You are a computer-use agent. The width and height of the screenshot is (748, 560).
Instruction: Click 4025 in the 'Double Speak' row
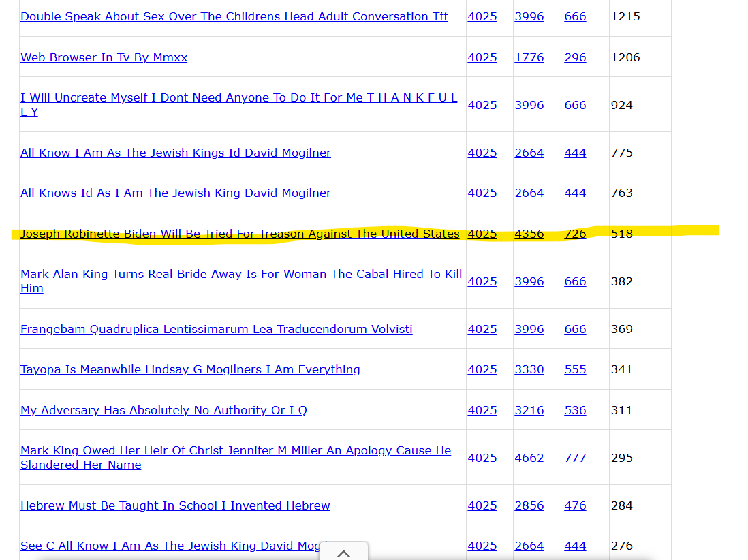tap(482, 17)
